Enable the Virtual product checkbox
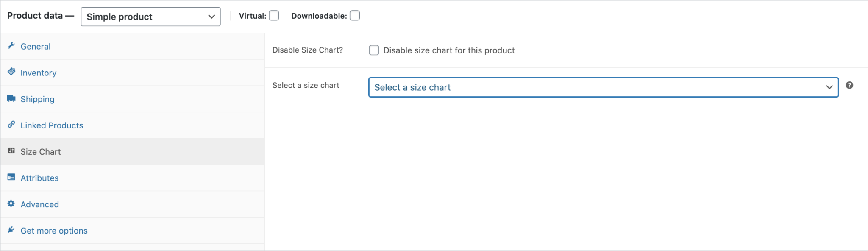This screenshot has width=868, height=251. click(x=274, y=15)
